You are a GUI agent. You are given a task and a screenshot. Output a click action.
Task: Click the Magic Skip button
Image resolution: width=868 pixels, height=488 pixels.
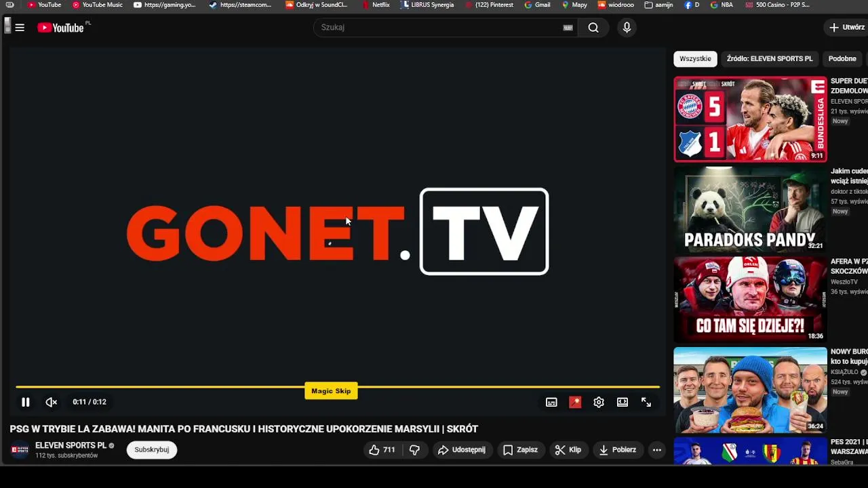[331, 391]
